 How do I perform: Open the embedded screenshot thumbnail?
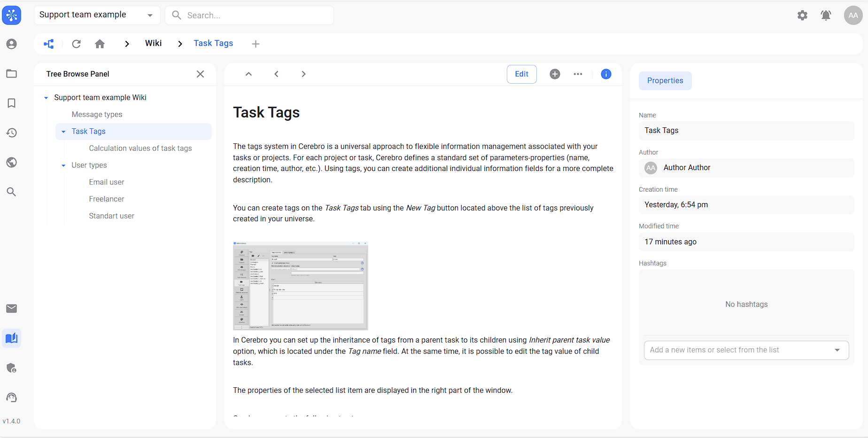point(301,286)
